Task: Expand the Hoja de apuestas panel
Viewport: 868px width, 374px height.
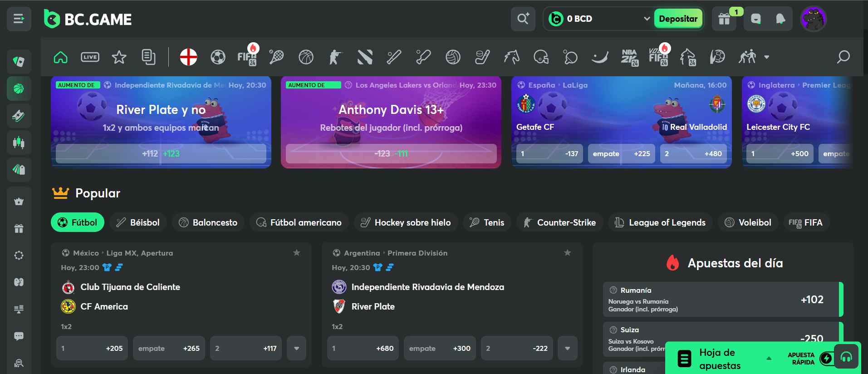Action: click(x=769, y=359)
